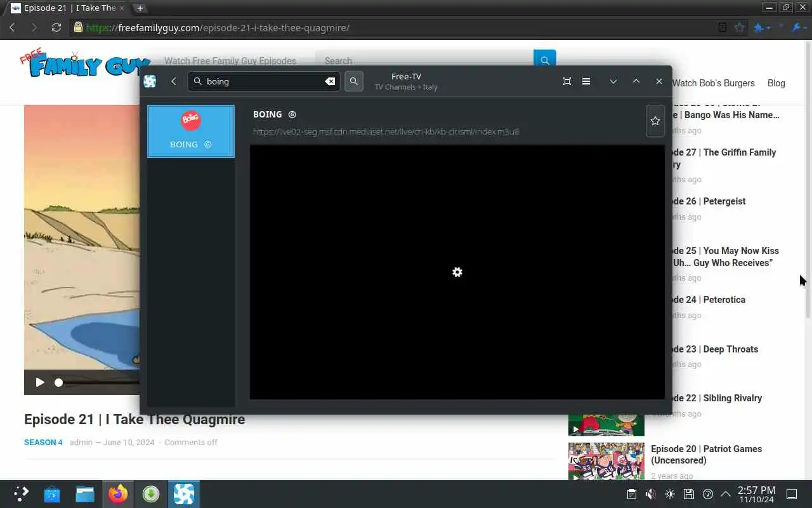The height and width of the screenshot is (508, 812).
Task: Play the Family Guy episode video
Action: point(40,382)
